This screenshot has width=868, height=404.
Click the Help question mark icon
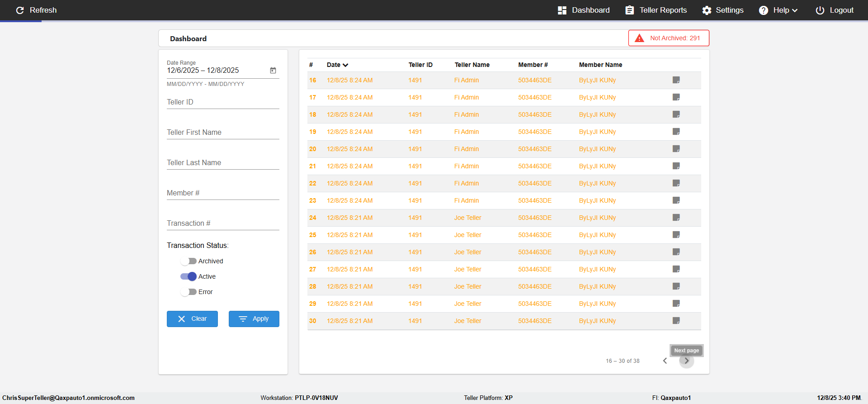pos(763,10)
